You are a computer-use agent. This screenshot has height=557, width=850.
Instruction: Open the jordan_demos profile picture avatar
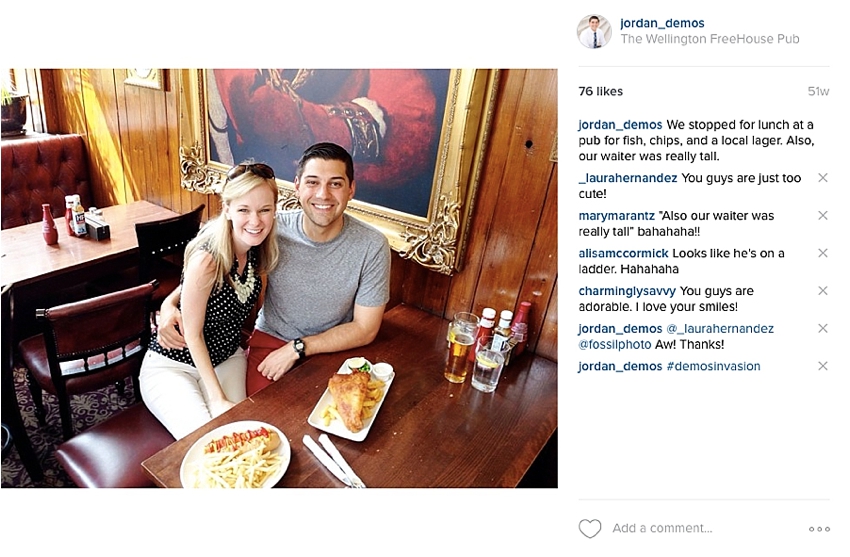(594, 31)
